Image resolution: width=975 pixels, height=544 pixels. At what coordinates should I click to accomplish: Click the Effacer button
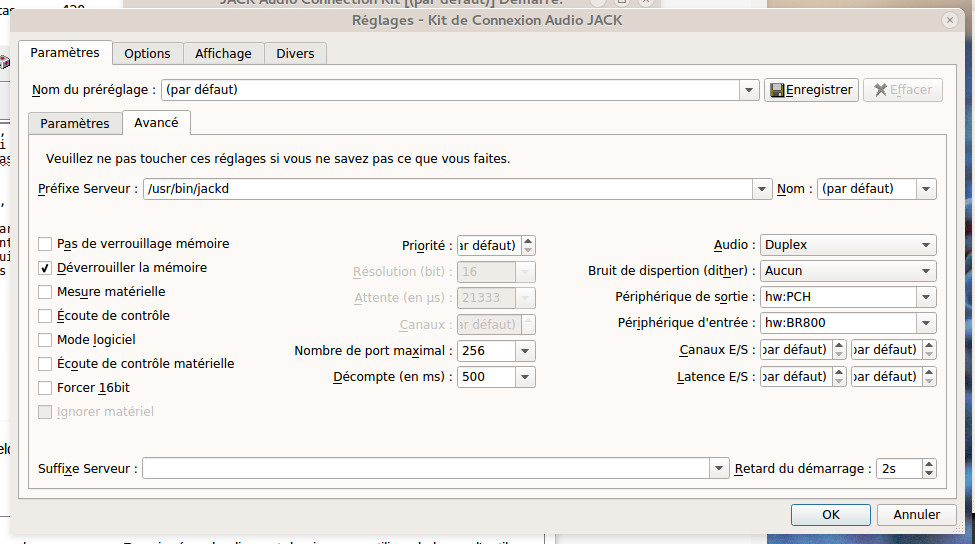coord(903,90)
